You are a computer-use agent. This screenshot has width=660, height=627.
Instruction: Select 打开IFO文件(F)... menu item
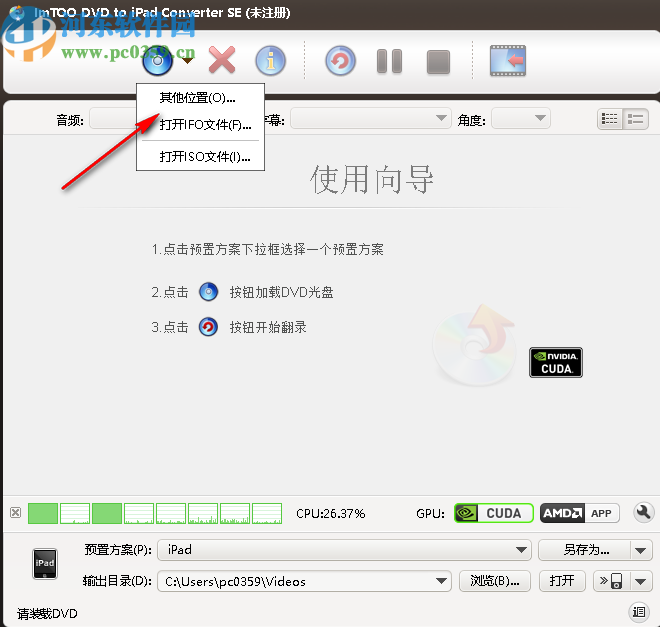point(200,125)
